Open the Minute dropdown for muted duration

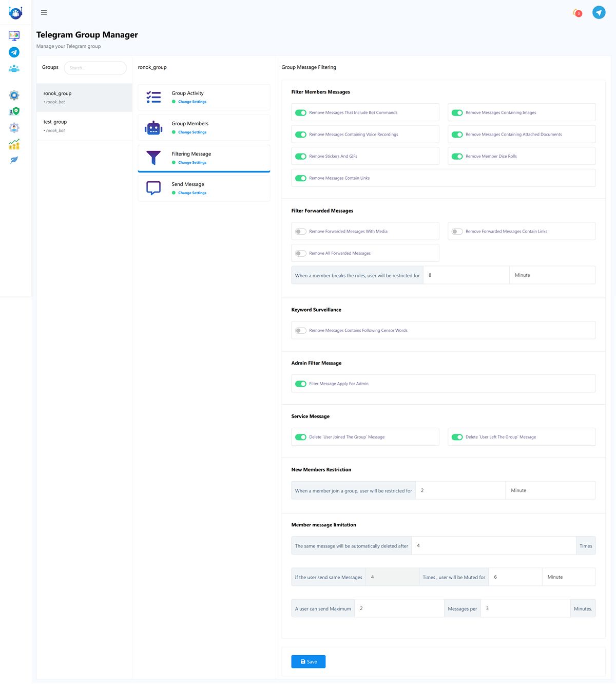pyautogui.click(x=569, y=577)
